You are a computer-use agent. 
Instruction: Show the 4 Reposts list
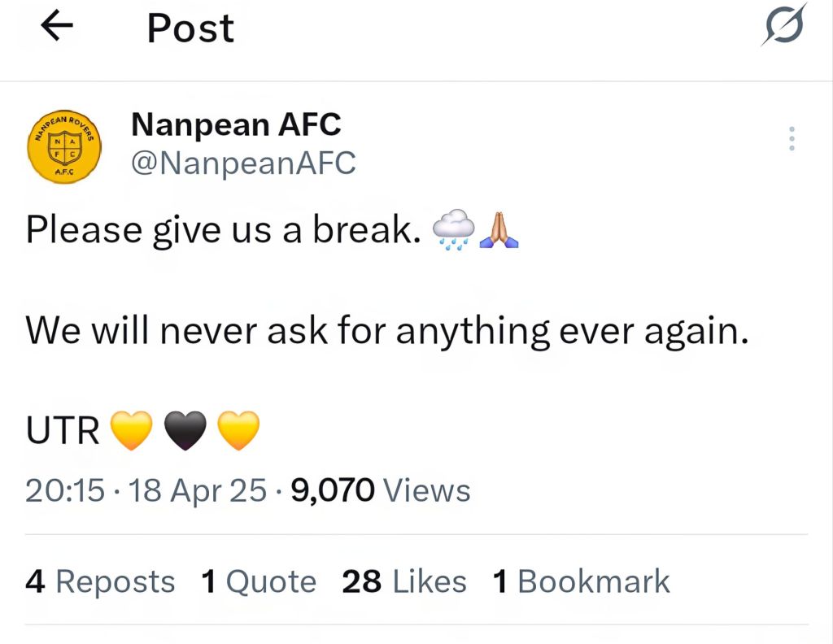coord(100,581)
